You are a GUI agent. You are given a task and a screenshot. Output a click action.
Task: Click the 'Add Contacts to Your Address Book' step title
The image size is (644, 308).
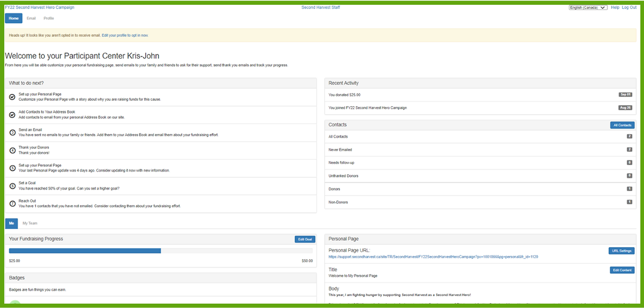pyautogui.click(x=47, y=112)
